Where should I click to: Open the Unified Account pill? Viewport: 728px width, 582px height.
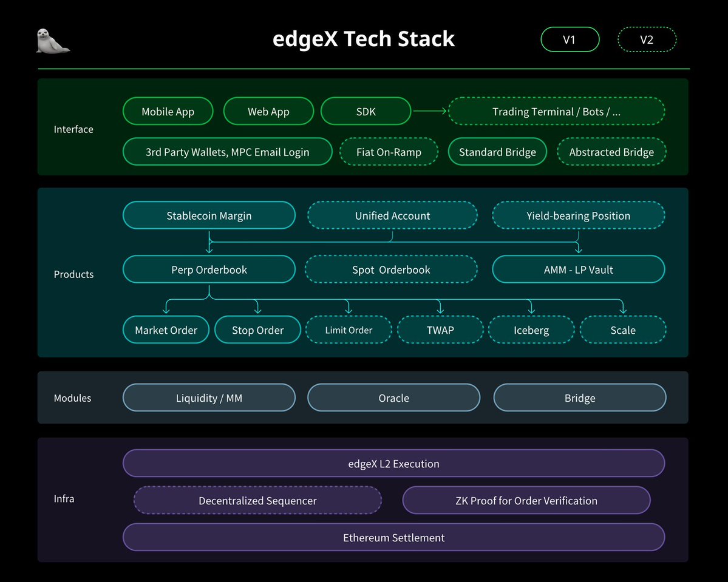point(392,215)
